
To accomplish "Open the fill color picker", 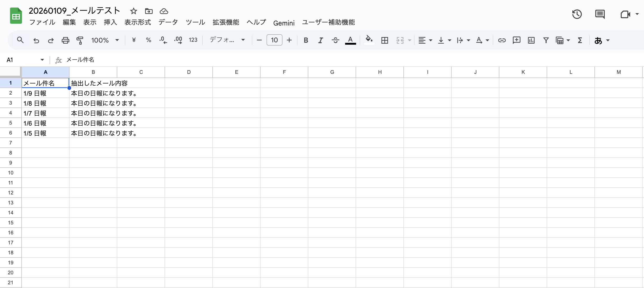I will click(369, 40).
